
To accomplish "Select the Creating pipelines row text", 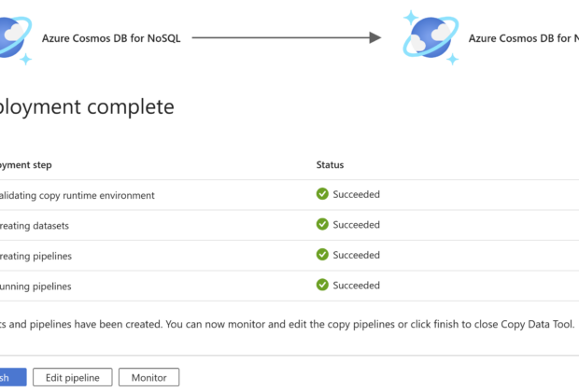I will pos(35,256).
